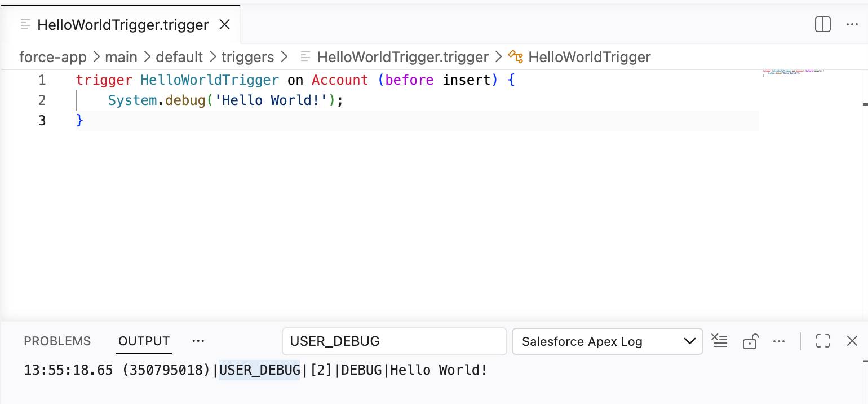The height and width of the screenshot is (404, 868).
Task: Click the default breadcrumb segment
Action: (x=179, y=57)
